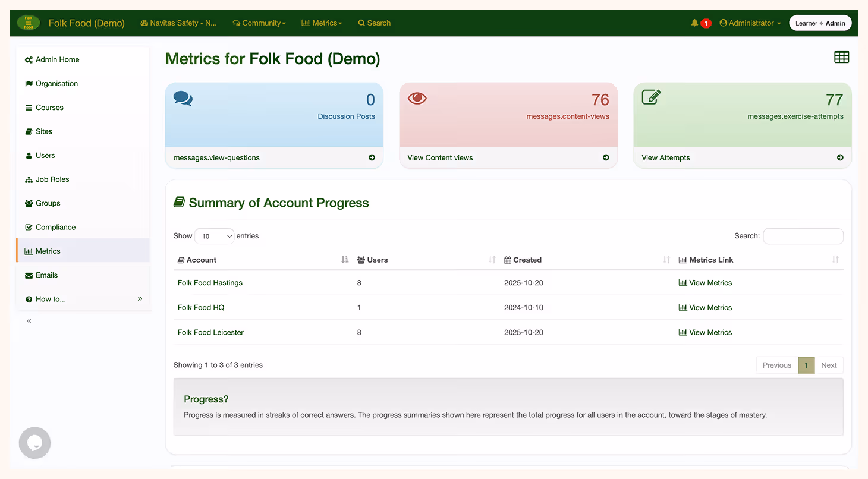This screenshot has width=868, height=479.
Task: Click chart icon in Folk Food Hastings row
Action: coord(683,283)
